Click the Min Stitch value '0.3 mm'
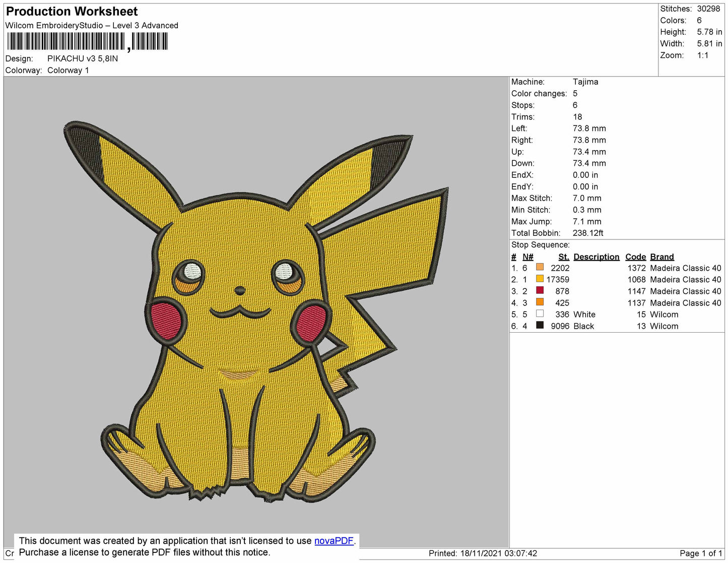Image resolution: width=728 pixels, height=563 pixels. tap(587, 210)
